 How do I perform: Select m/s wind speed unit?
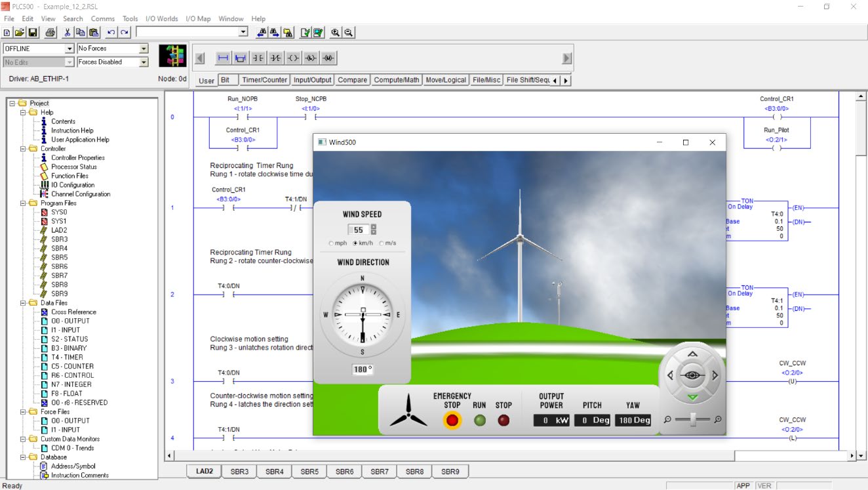click(x=382, y=243)
